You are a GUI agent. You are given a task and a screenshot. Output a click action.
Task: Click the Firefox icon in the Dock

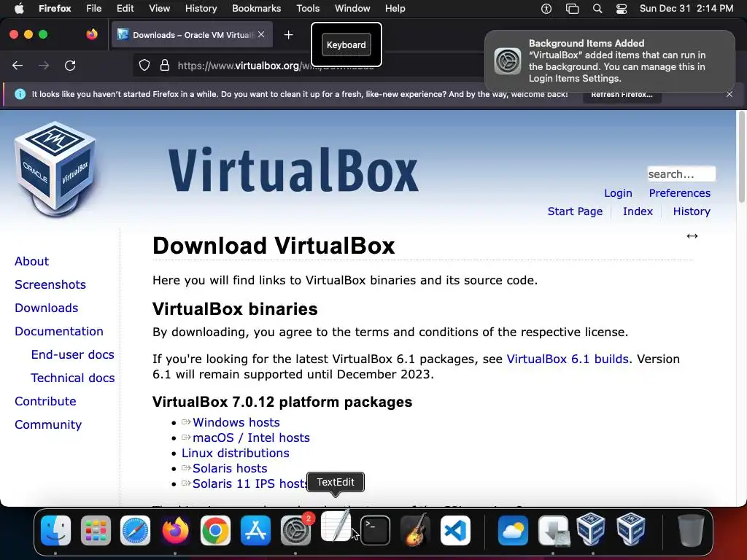click(x=175, y=531)
